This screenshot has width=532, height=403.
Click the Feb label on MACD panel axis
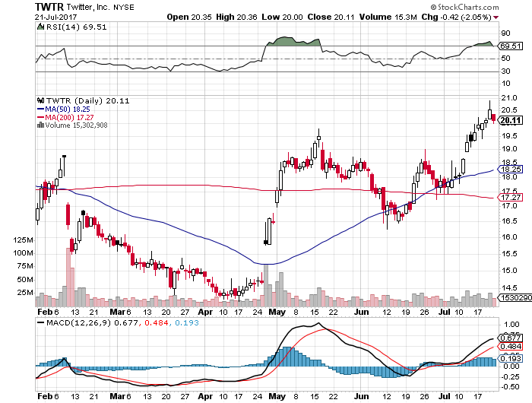click(x=44, y=397)
